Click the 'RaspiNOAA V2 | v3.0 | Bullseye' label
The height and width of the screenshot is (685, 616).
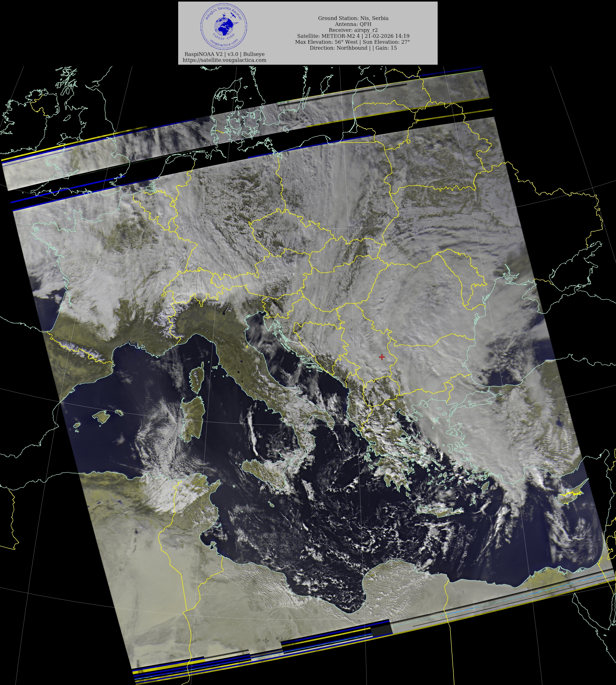[x=224, y=54]
